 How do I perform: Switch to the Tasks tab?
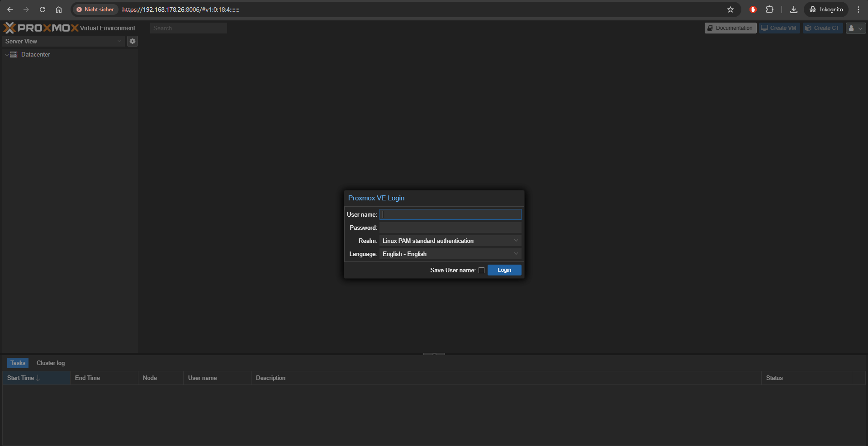18,363
